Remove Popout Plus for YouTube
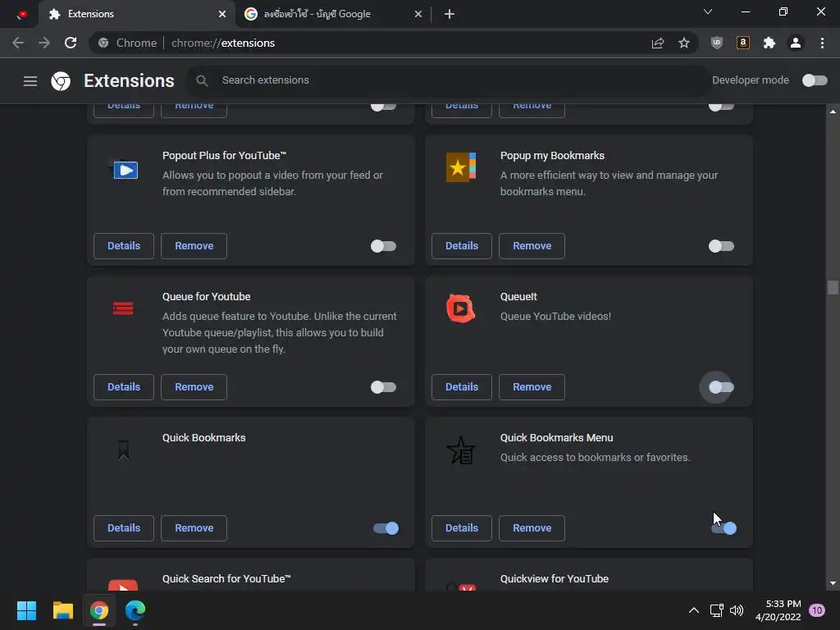Screen dimensions: 840x630 194,246
